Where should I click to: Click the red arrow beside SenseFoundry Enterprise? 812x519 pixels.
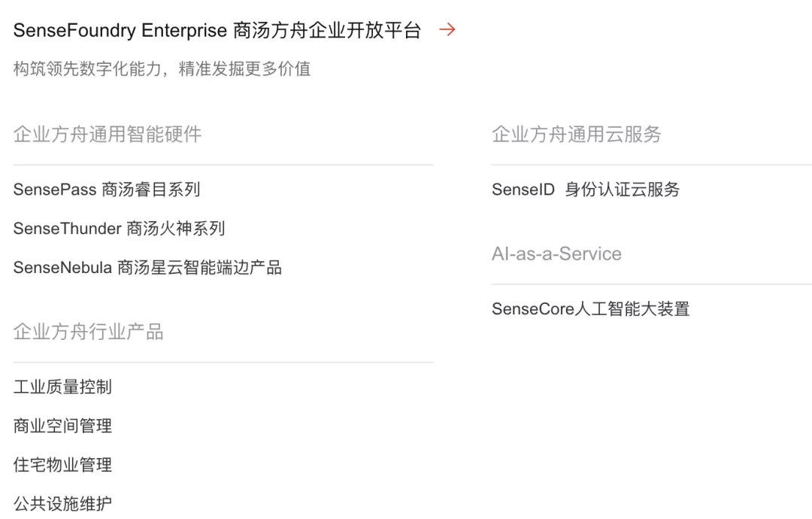point(447,30)
